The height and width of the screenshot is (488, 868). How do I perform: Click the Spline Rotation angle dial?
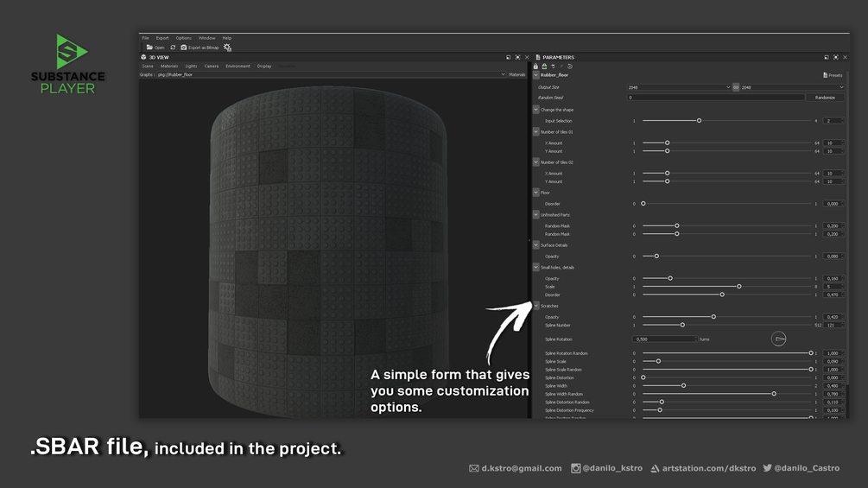click(x=778, y=339)
